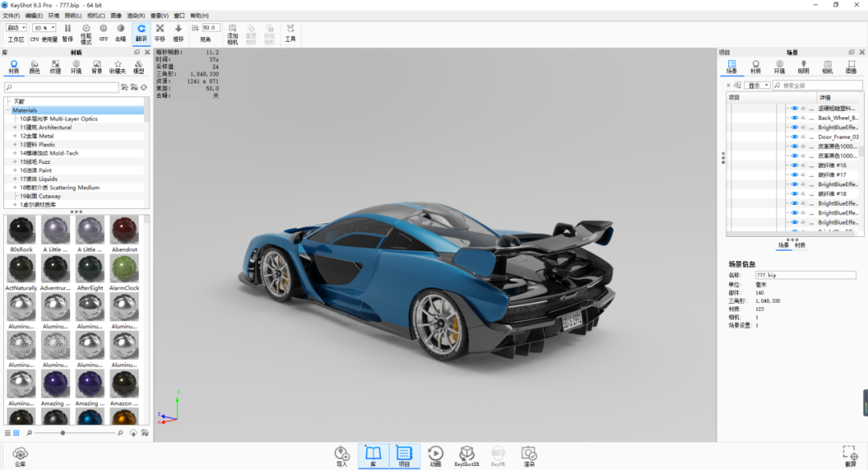Viewport: 868px width, 470px height.
Task: Expand the 17液体 Liquids folder
Action: tap(15, 179)
